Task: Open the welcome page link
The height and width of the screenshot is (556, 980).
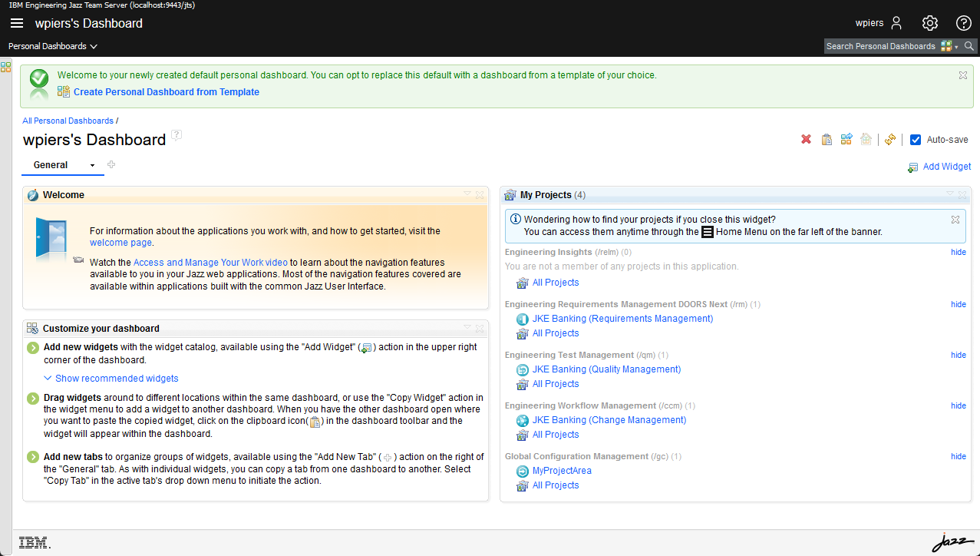Action: click(x=120, y=243)
